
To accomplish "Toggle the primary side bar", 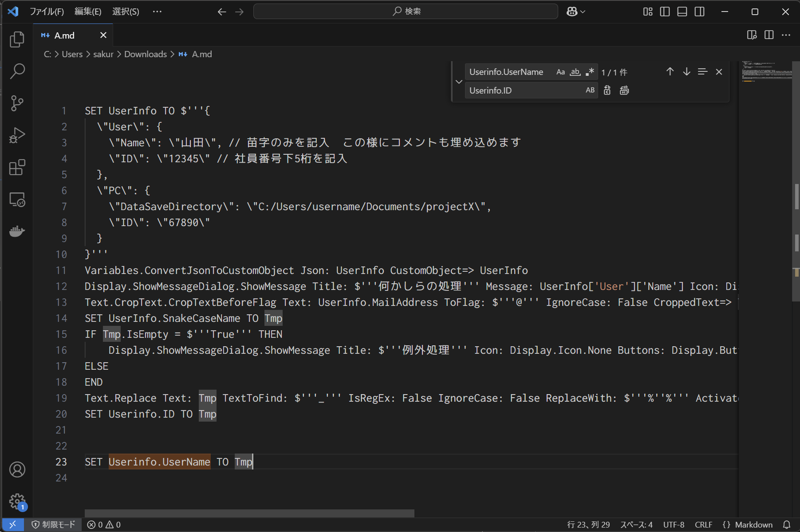I will pos(665,12).
